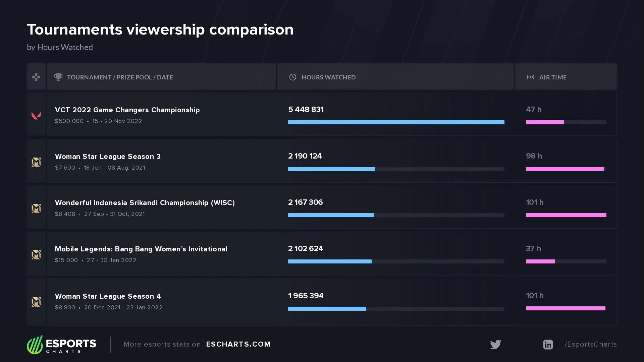Viewport: 644px width, 362px height.
Task: Click the Mobile Legends icon in the WISC row
Action: 36,208
